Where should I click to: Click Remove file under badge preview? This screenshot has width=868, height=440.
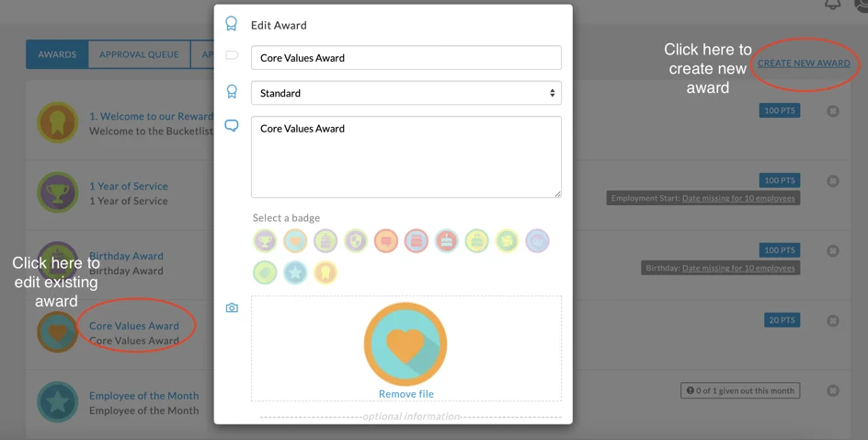pos(405,394)
